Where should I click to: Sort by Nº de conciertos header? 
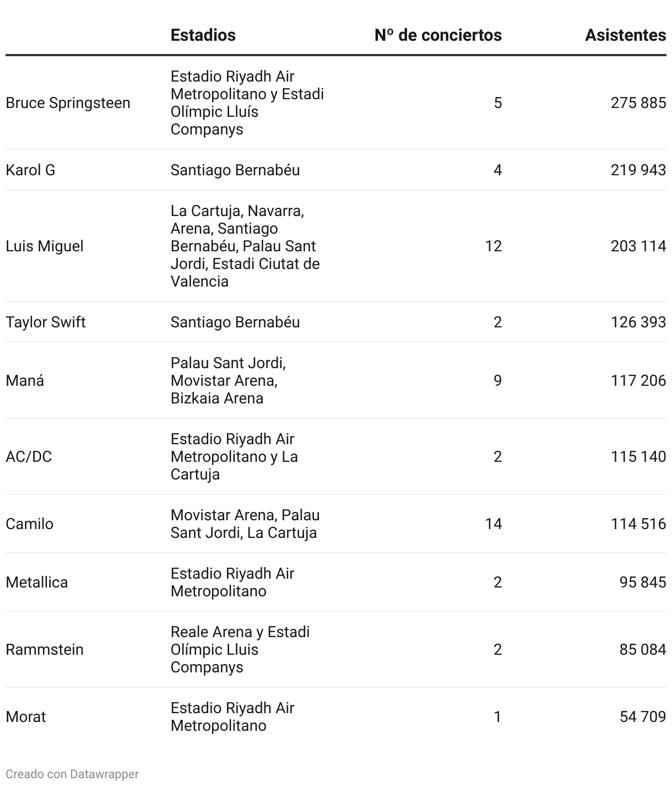tap(438, 35)
